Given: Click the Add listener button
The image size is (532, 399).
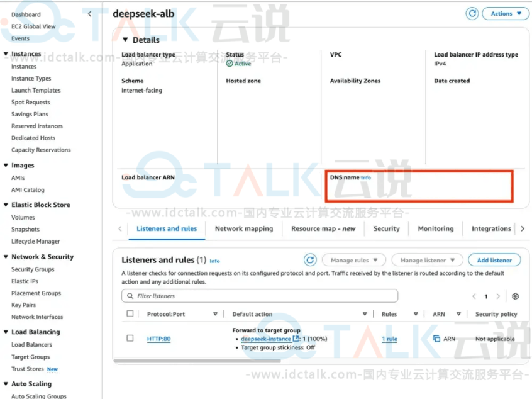Looking at the screenshot, I should coord(494,260).
